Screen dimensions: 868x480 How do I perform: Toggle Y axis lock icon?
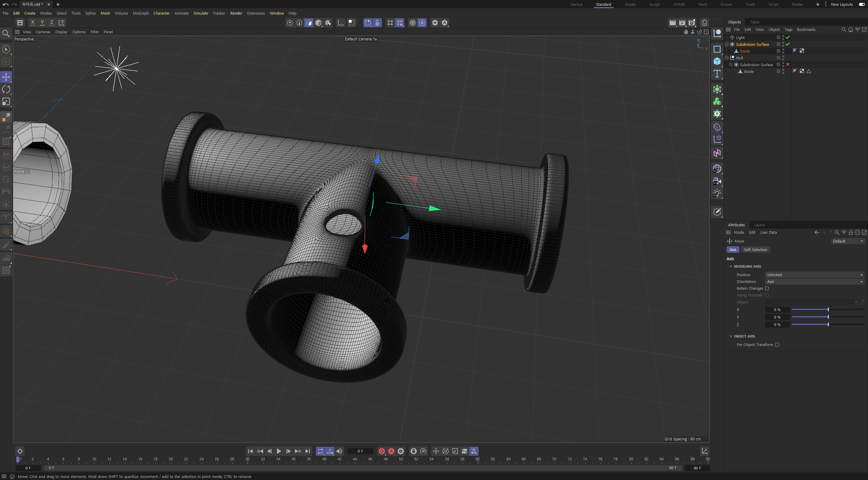(x=42, y=23)
